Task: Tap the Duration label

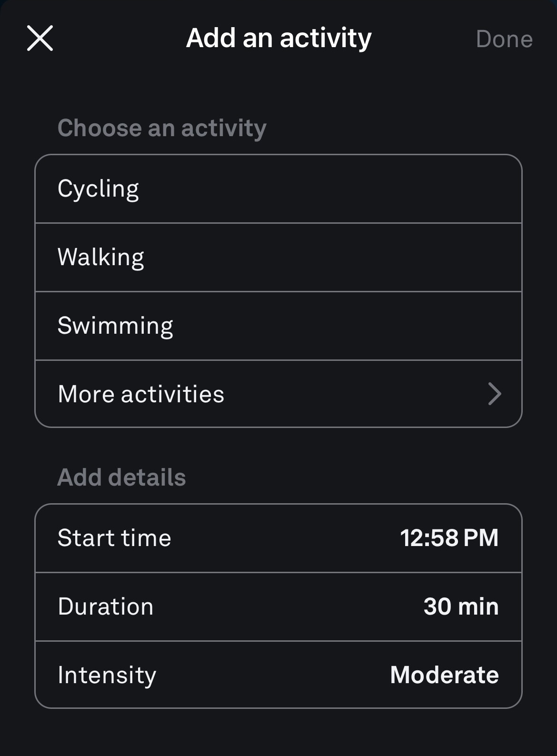Action: [106, 607]
